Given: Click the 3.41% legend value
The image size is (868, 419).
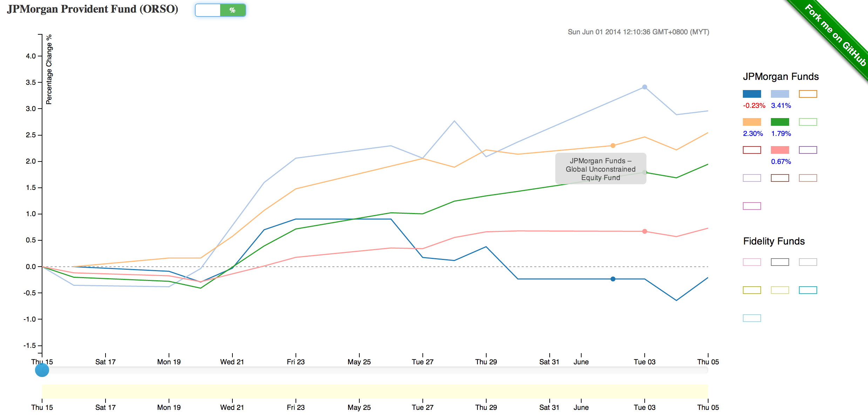Looking at the screenshot, I should 781,105.
